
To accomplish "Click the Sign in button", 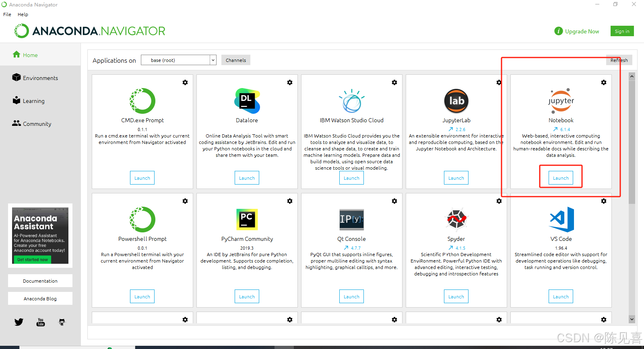I will pos(622,31).
